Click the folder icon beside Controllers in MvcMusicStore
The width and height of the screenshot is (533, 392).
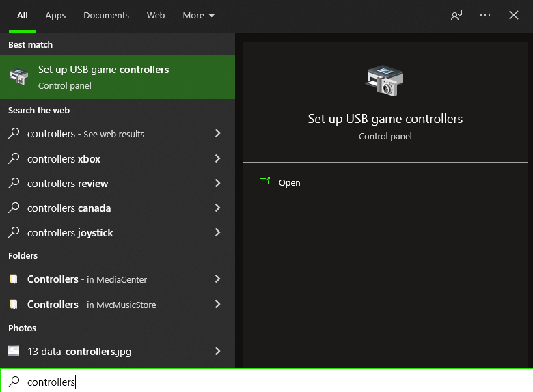click(14, 305)
